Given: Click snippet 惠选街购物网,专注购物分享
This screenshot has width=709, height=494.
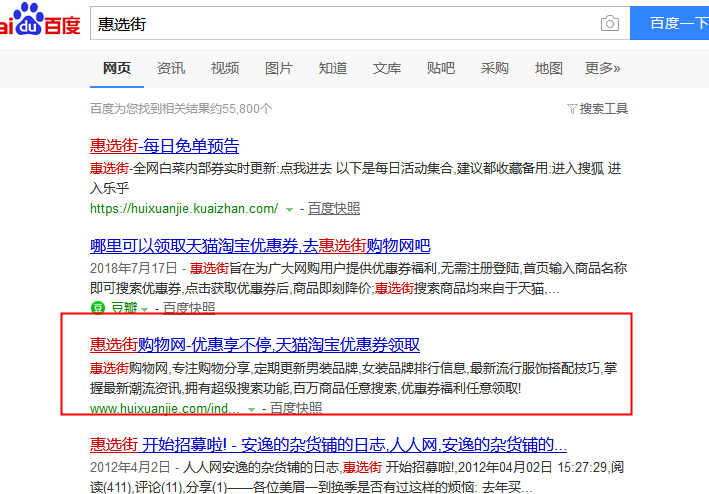Looking at the screenshot, I should (354, 378).
